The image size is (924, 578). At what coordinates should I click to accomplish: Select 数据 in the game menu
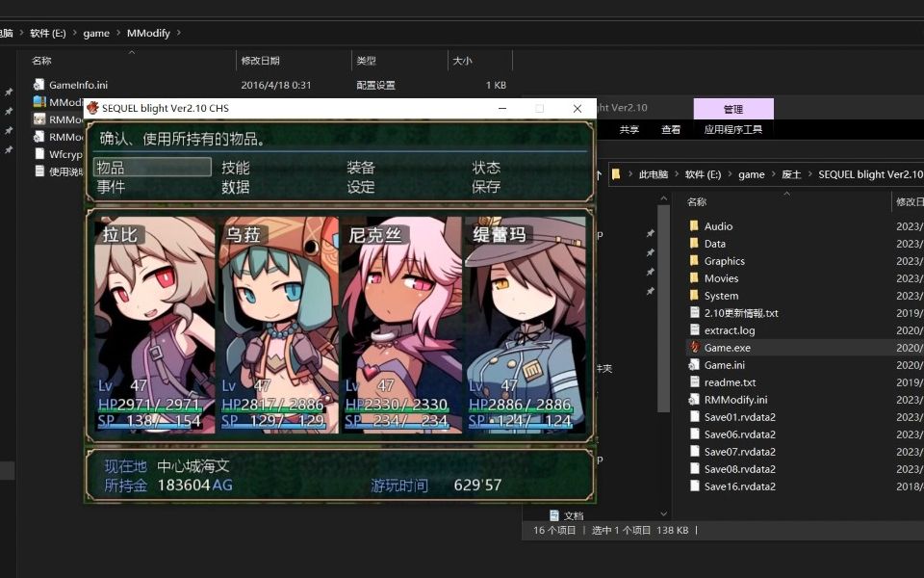click(236, 187)
